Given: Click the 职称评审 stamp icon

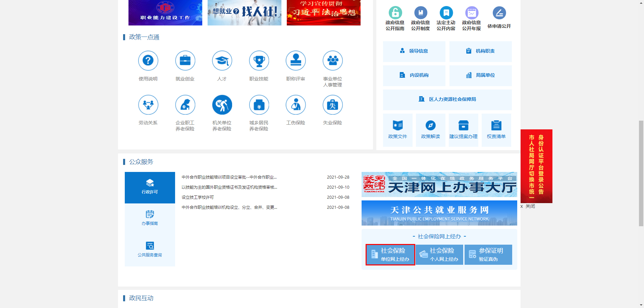Looking at the screenshot, I should tap(296, 61).
